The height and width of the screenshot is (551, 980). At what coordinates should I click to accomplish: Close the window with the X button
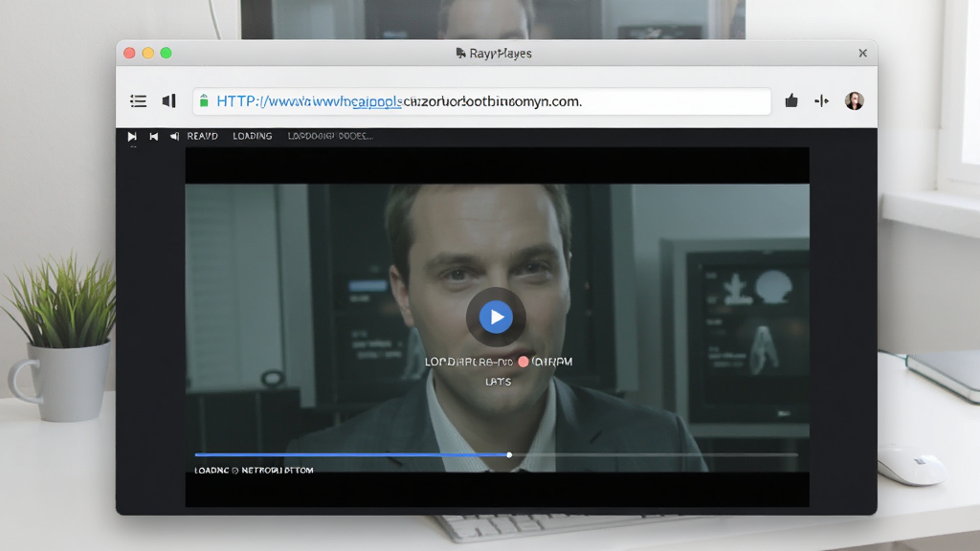(862, 54)
